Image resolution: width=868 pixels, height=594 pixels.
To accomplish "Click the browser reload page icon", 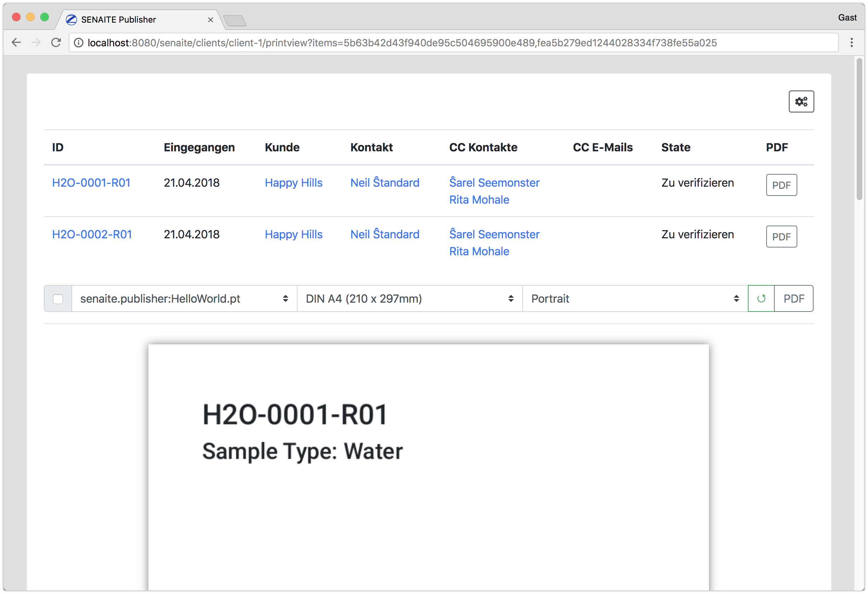I will 56,42.
